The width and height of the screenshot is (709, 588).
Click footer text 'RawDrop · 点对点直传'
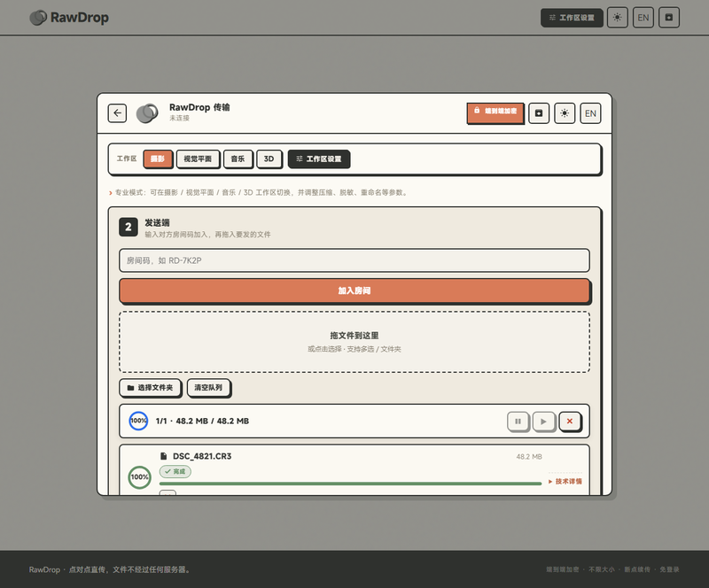69,569
